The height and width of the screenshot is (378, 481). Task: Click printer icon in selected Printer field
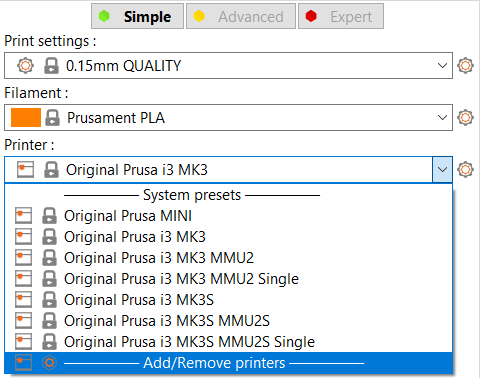[25, 170]
